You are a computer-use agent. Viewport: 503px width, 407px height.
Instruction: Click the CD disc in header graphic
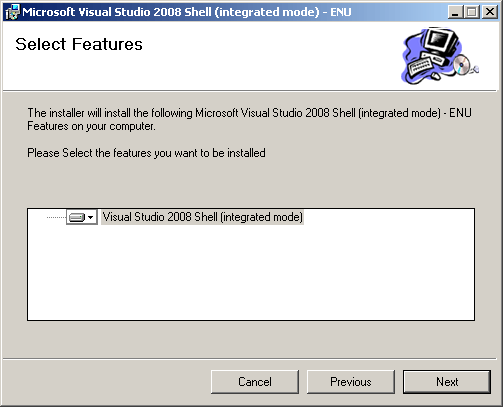(x=462, y=65)
